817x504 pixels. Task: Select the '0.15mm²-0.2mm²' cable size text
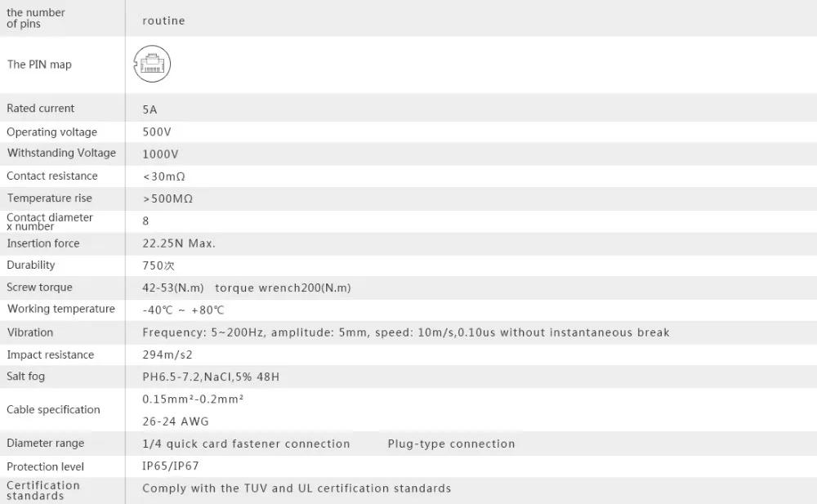pyautogui.click(x=193, y=399)
